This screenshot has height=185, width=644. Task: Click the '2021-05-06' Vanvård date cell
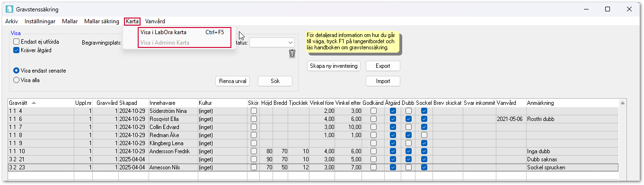(511, 119)
